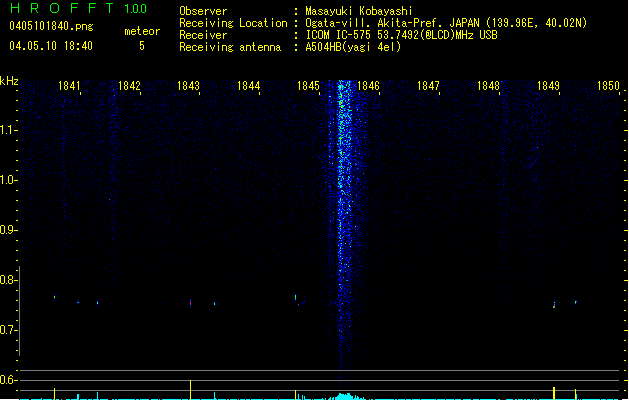This screenshot has width=629, height=400.
Task: Click the 1.0 kHz frequency label
Action: tap(7, 180)
